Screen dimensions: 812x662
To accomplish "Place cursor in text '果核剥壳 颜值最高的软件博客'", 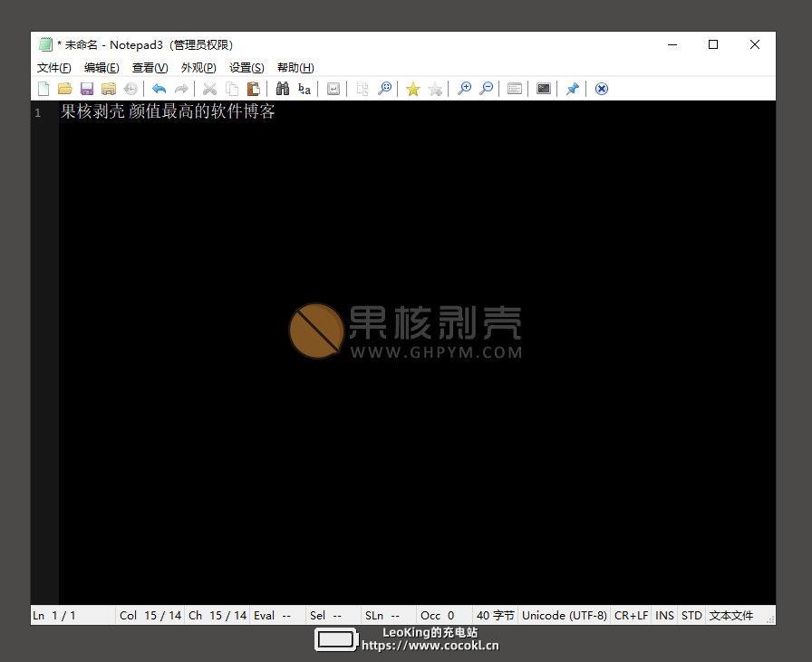I will pyautogui.click(x=168, y=111).
